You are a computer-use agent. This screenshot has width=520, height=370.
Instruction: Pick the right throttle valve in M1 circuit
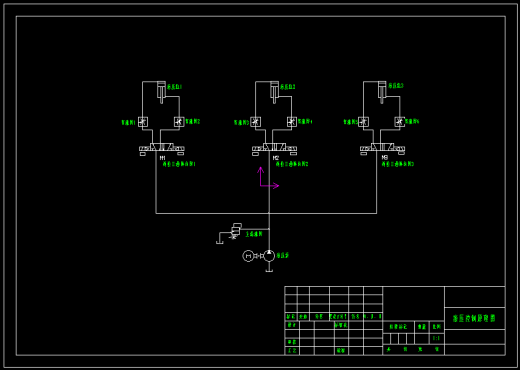179,122
